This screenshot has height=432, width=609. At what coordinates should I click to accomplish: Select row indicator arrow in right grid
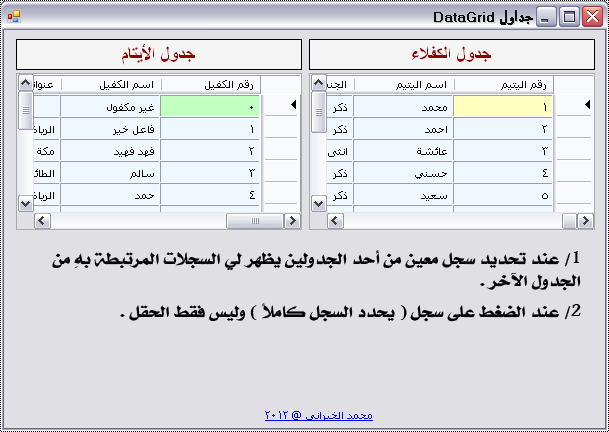tap(587, 105)
